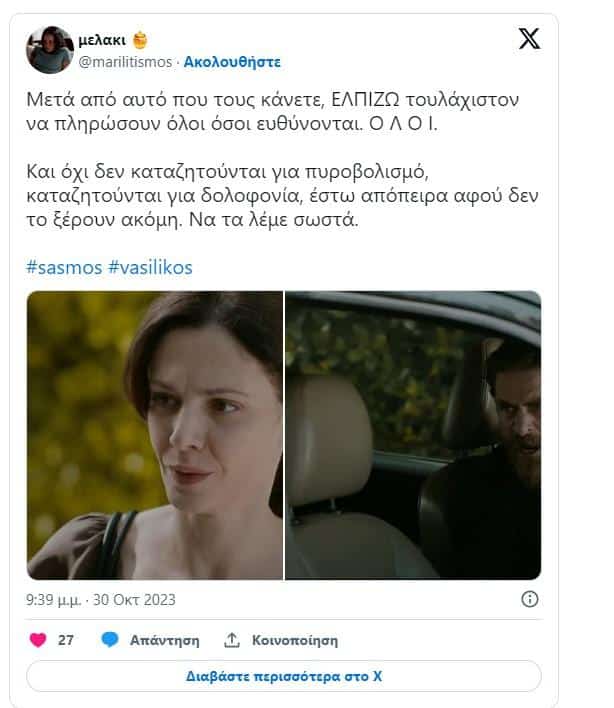Image resolution: width=614 pixels, height=708 pixels.
Task: Click the display name μελακι
Action: 102,40
